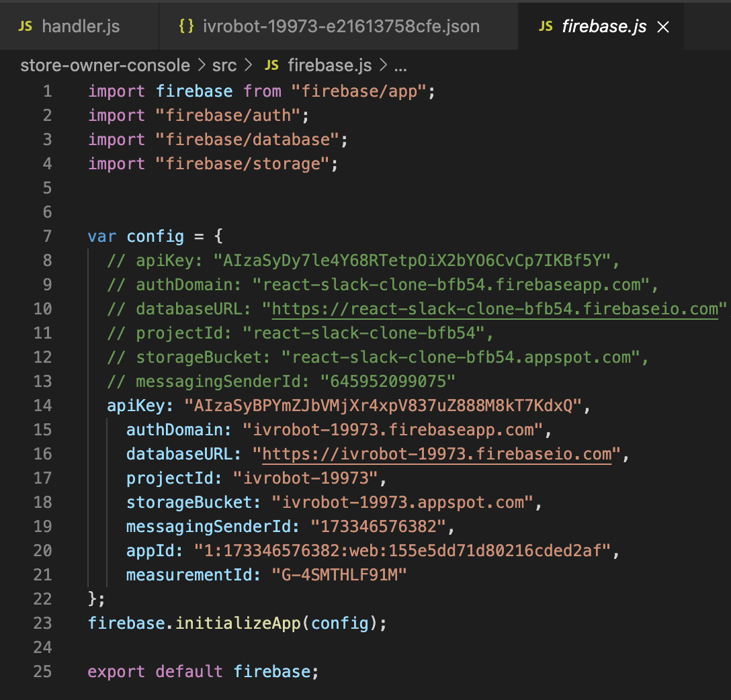Click the 'firebase' identifier in line 1 import
This screenshot has height=700, width=731.
click(x=194, y=91)
